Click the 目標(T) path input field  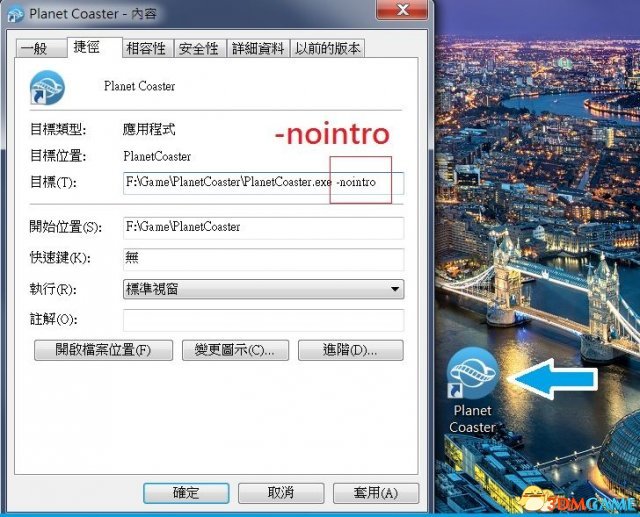(263, 183)
